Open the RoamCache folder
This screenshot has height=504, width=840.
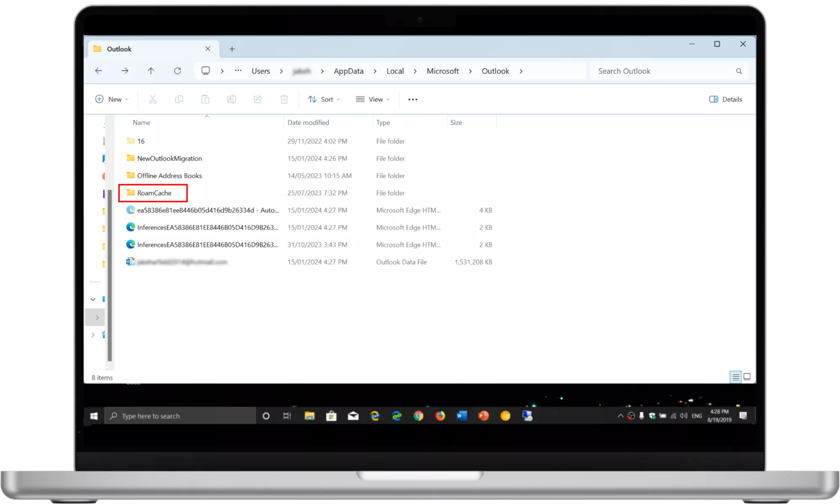coord(154,193)
